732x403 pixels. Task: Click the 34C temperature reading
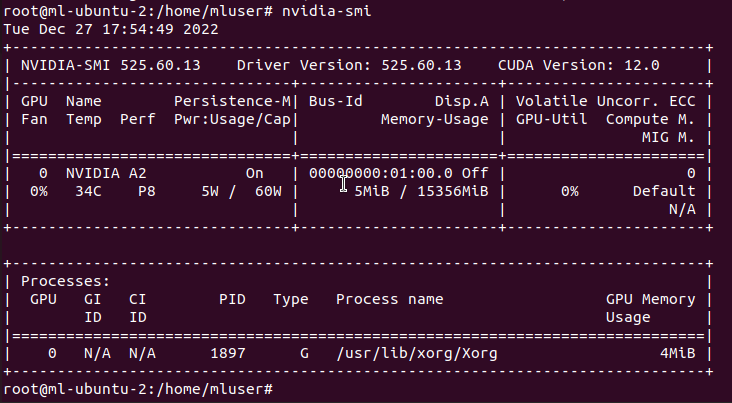tap(88, 191)
